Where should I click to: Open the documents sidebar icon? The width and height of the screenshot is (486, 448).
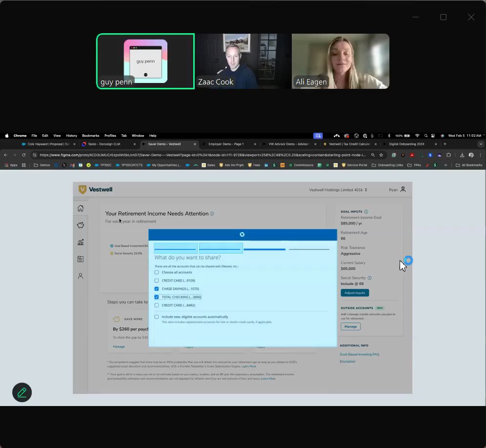coord(81,259)
